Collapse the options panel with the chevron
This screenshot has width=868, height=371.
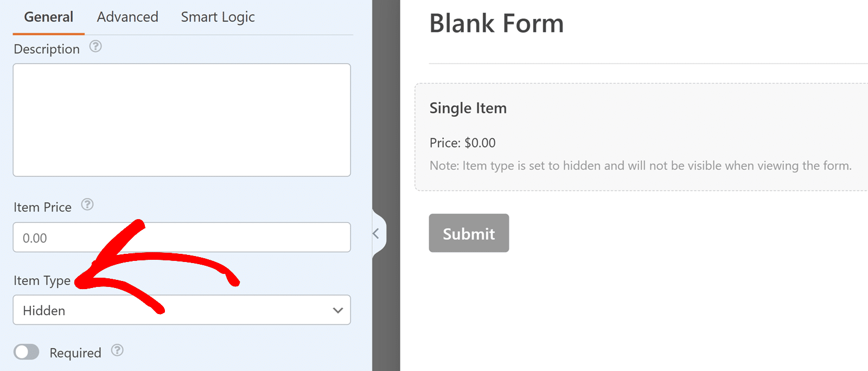[x=376, y=233]
